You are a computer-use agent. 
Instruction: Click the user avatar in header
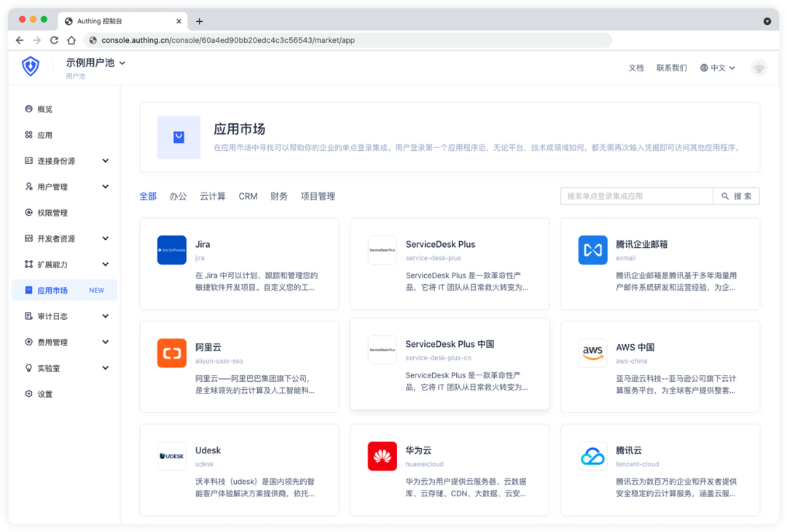point(759,67)
